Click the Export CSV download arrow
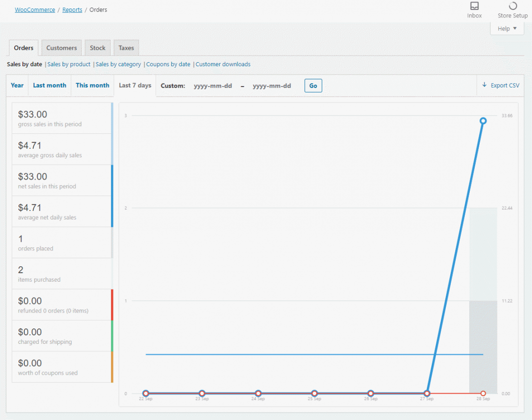The image size is (532, 420). pos(484,85)
